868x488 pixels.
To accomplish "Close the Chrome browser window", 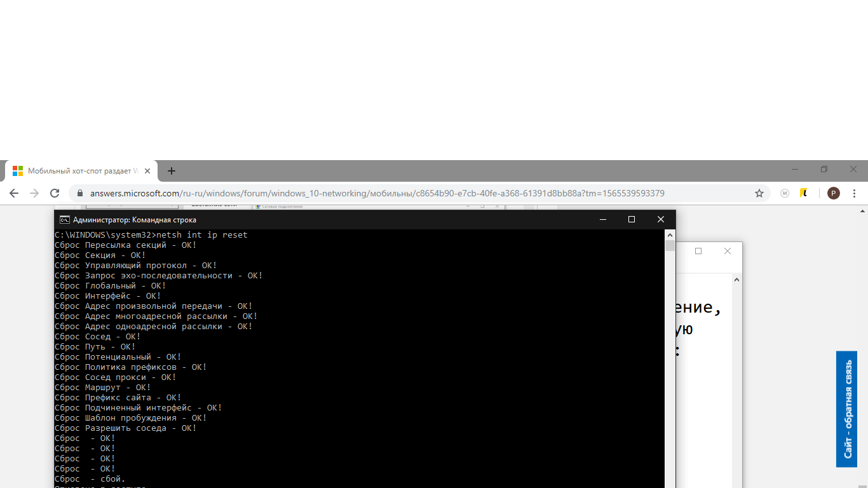I will point(853,170).
